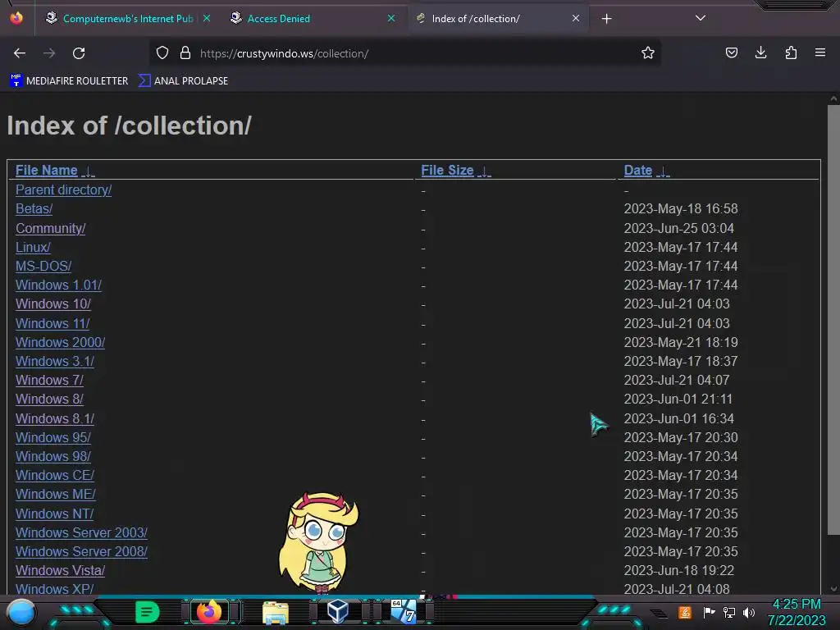The width and height of the screenshot is (840, 630).
Task: Click the URL address bar
Action: pos(407,53)
